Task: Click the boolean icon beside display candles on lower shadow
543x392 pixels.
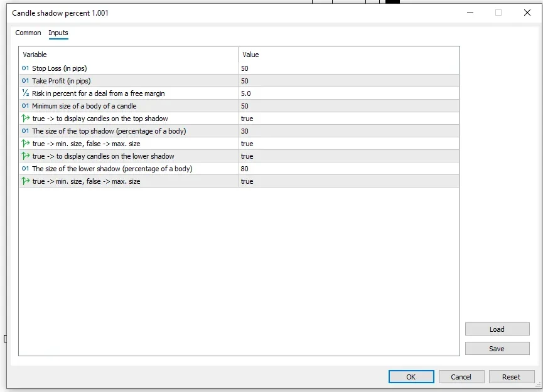Action: point(25,156)
